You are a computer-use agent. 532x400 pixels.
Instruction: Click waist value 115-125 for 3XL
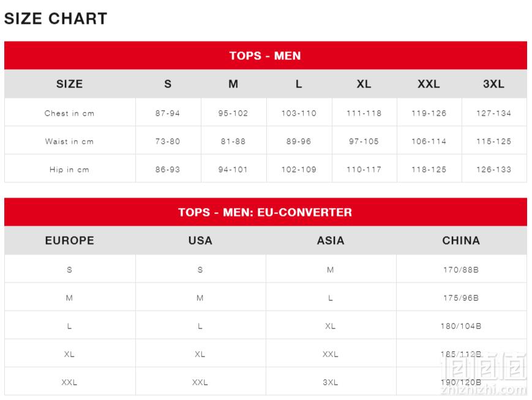493,141
